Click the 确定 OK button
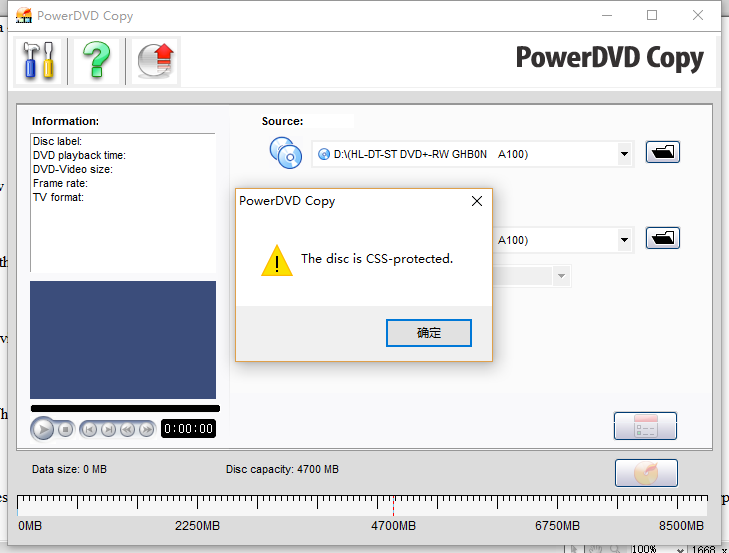Viewport: 729px width, 553px height. pyautogui.click(x=429, y=333)
